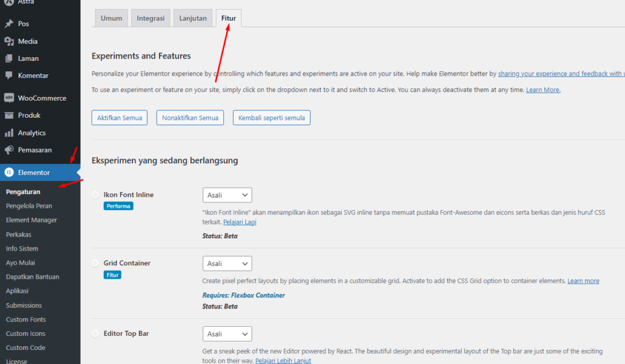625x364 pixels.
Task: Click the Komentar speech bubble icon
Action: (9, 76)
